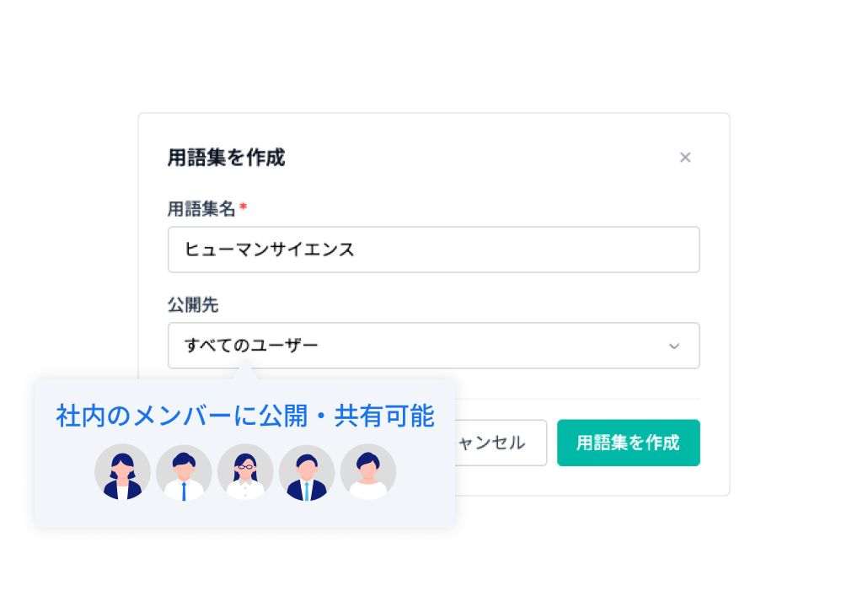Select the man in white shirt with blue tie avatar

184,472
